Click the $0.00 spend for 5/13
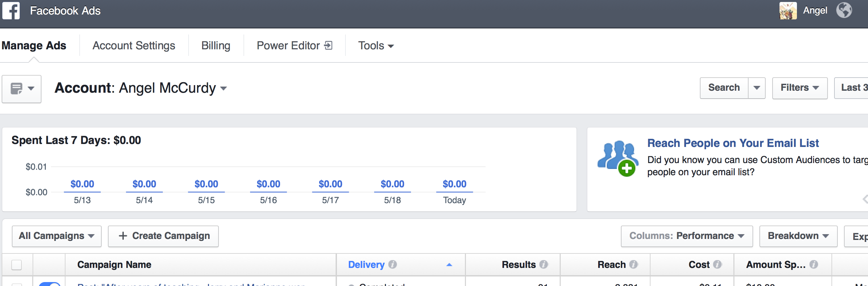 (82, 184)
